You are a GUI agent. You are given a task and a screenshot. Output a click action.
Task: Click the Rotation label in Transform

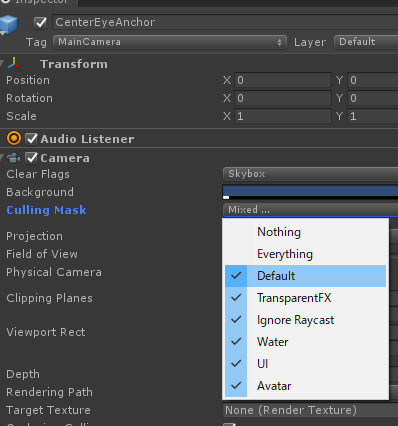[x=29, y=98]
